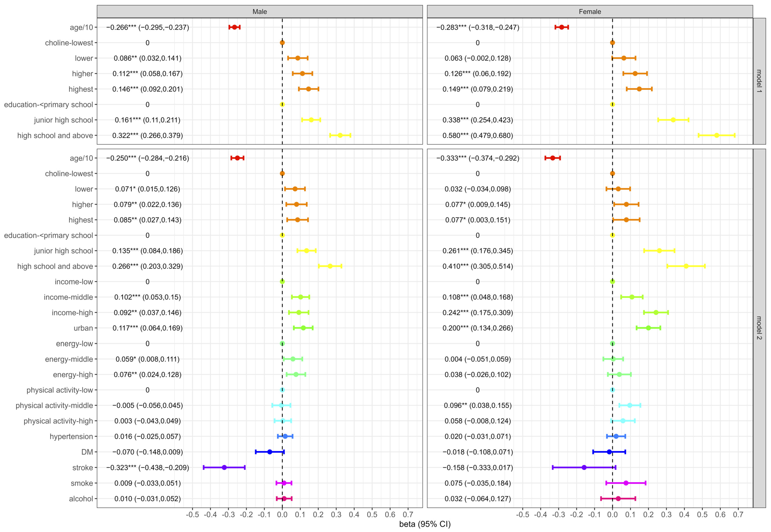Click the Male panel header
Viewport: 771px width, 532px height.
[x=259, y=12]
